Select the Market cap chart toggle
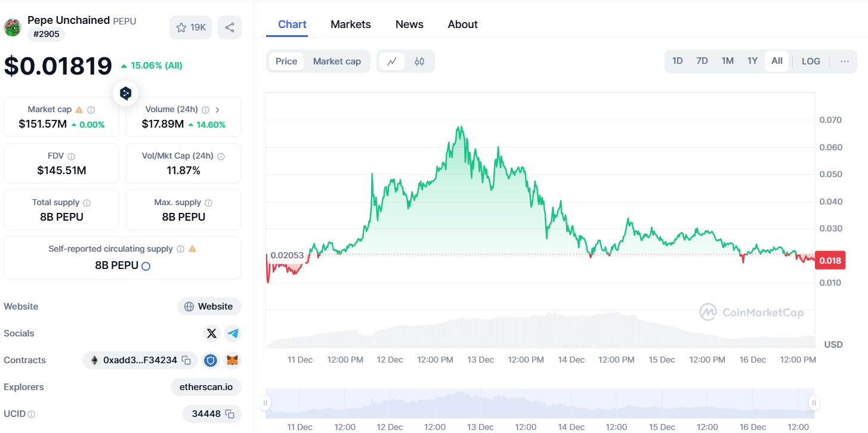The image size is (868, 433). tap(337, 61)
